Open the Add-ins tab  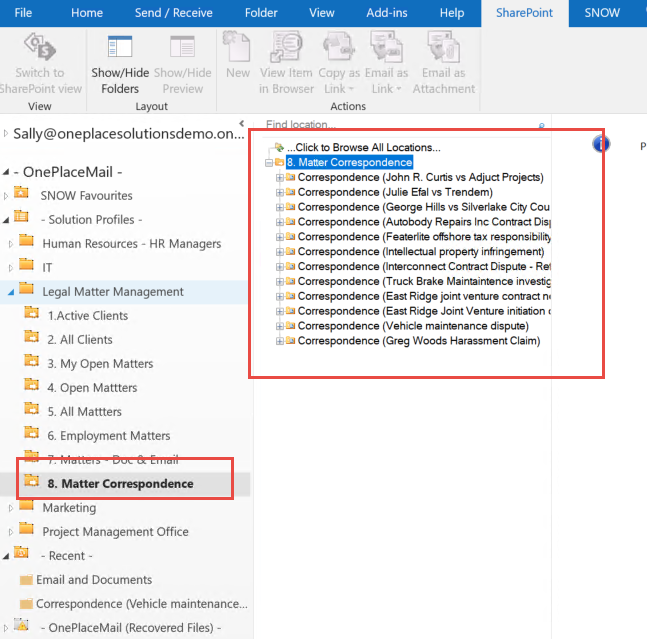[387, 13]
